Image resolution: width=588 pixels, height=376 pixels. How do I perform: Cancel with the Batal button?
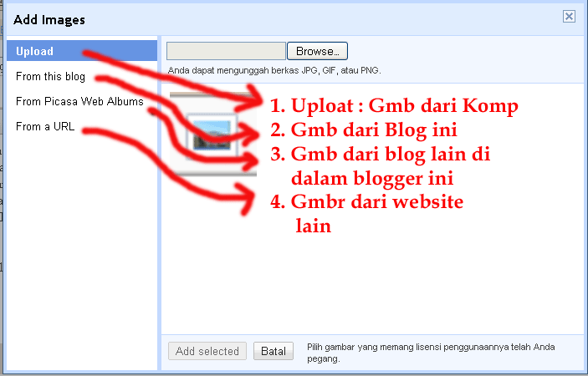tap(274, 351)
